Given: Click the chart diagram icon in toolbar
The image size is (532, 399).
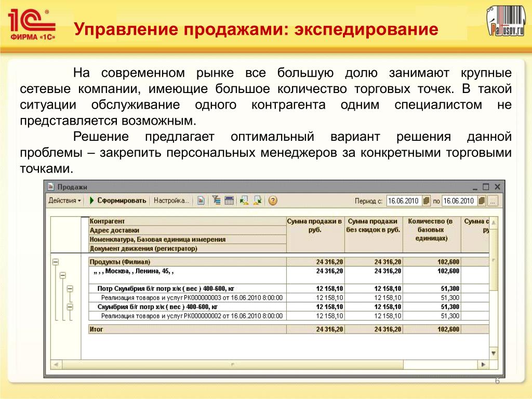Looking at the screenshot, I should tap(201, 201).
